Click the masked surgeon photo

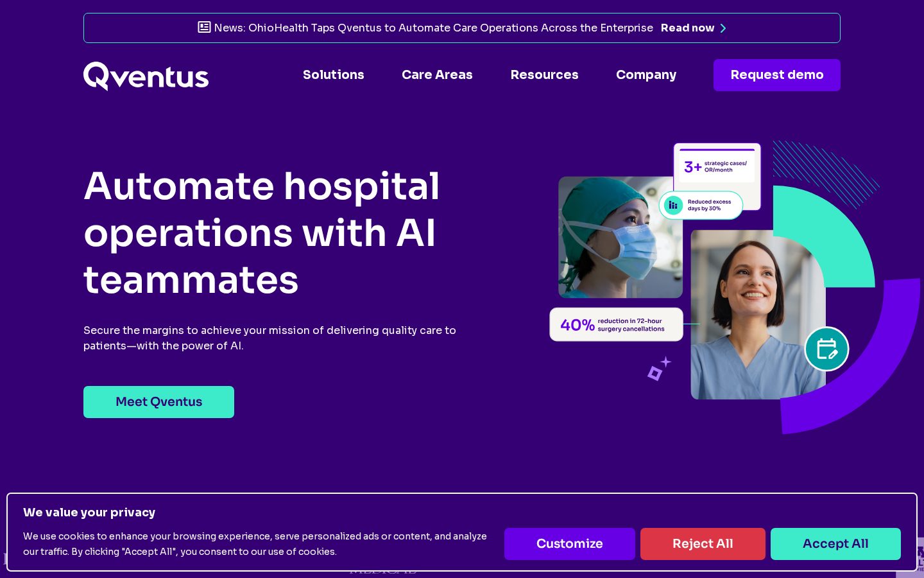point(620,237)
